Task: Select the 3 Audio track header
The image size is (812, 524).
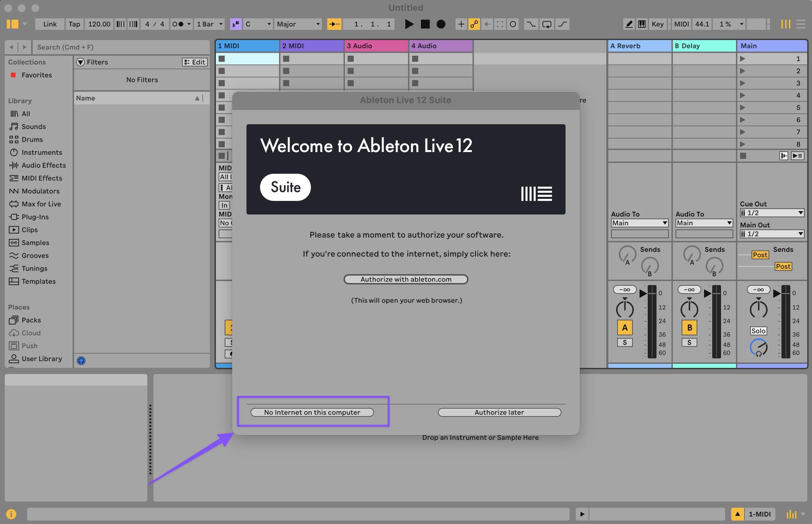Action: (376, 45)
